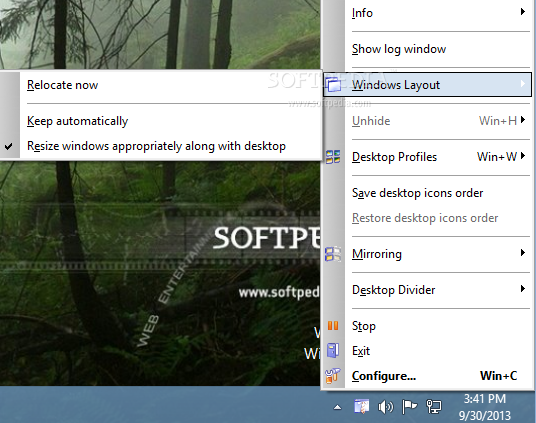Image resolution: width=536 pixels, height=423 pixels.
Task: Click the Unhide submenu arrow
Action: click(523, 120)
